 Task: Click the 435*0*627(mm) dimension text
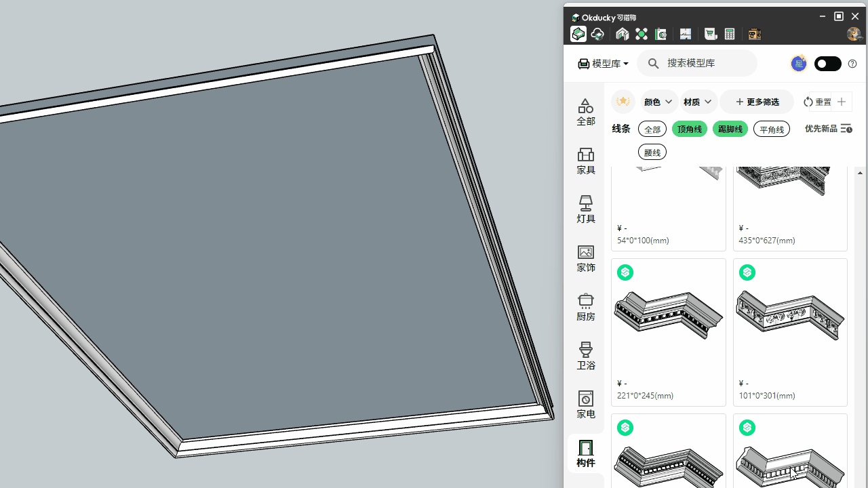pyautogui.click(x=767, y=241)
